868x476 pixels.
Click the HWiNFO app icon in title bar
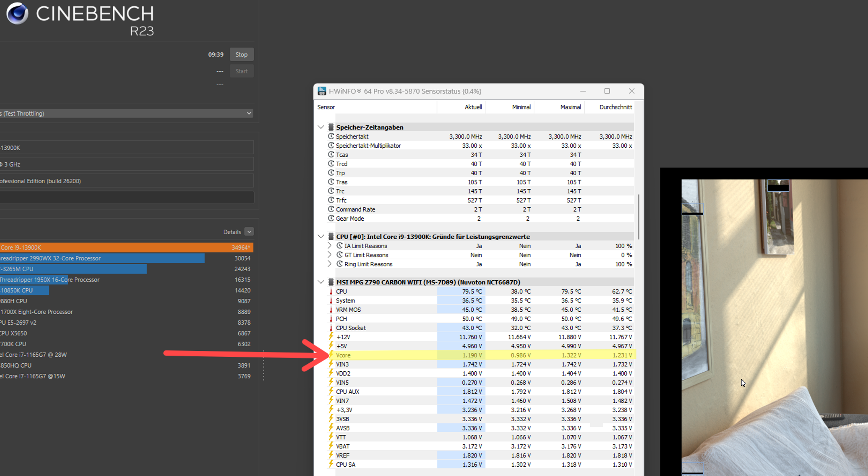322,91
